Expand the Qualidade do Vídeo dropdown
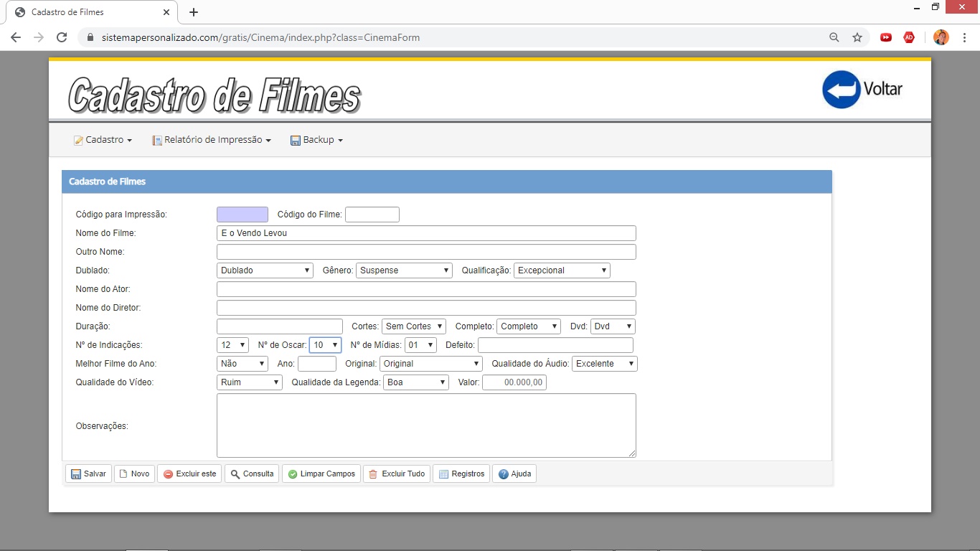 (x=250, y=382)
